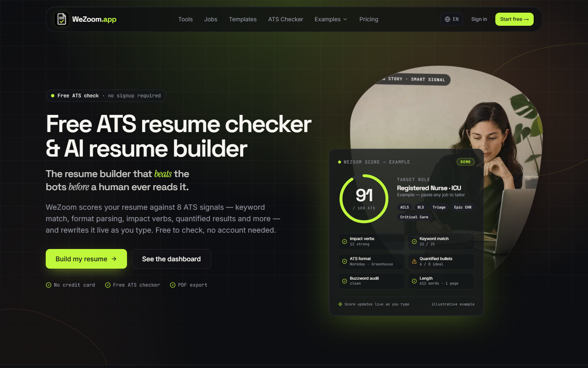588x368 pixels.
Task: Click the Epic EHR skill tag
Action: click(463, 207)
